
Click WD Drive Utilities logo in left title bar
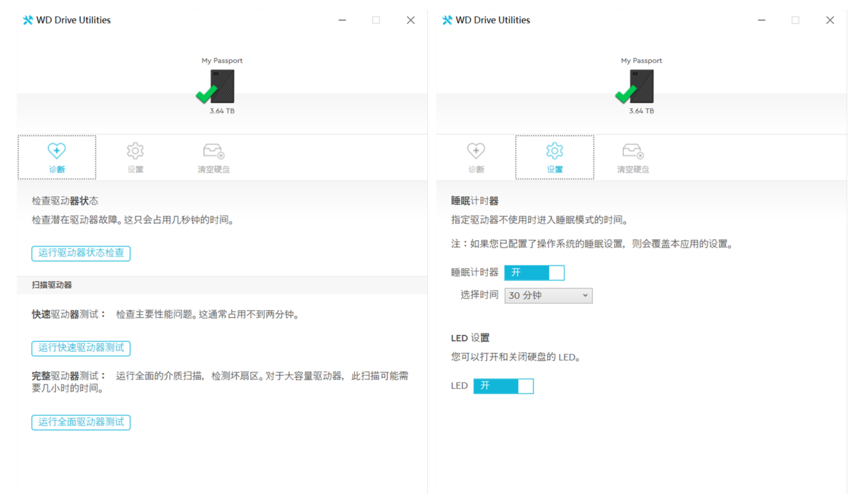(x=28, y=20)
